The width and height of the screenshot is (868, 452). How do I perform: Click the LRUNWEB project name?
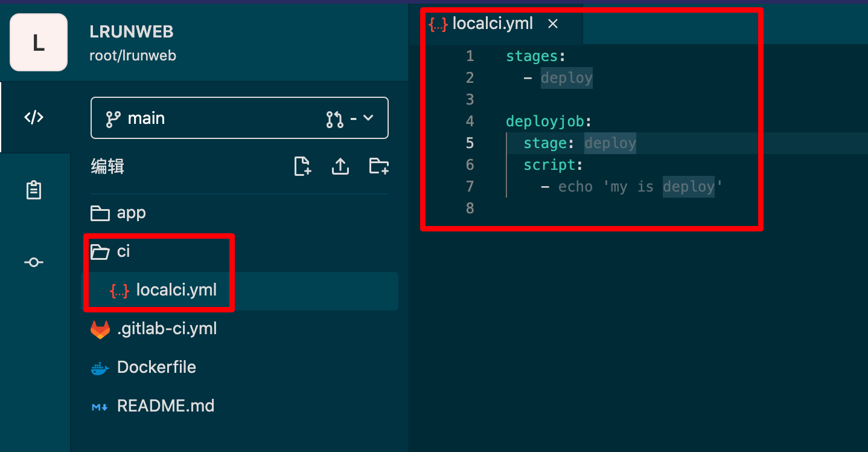tap(131, 31)
